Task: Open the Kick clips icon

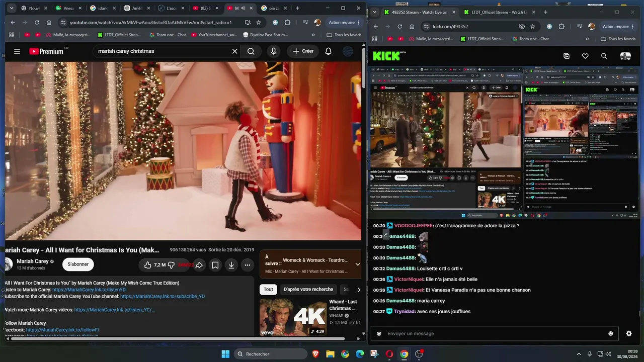Action: coord(567,56)
